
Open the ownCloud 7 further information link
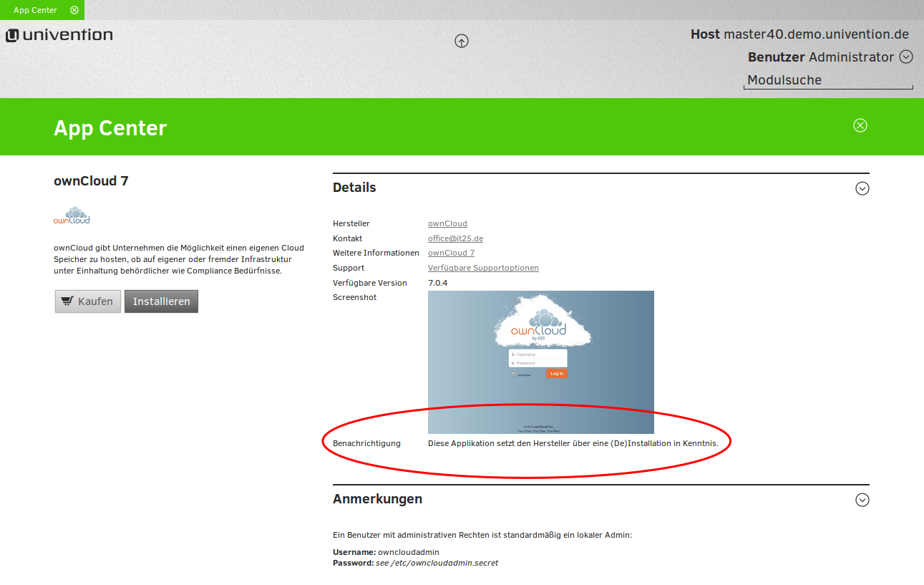[x=451, y=253]
